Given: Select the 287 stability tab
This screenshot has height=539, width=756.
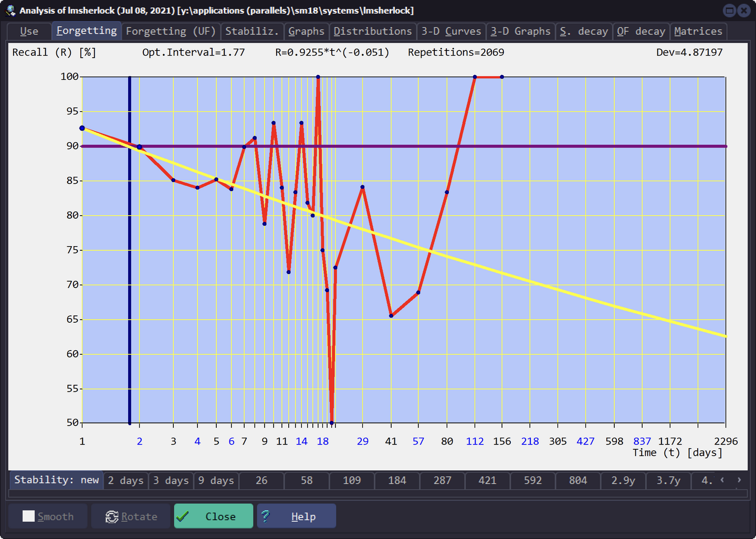Looking at the screenshot, I should (x=442, y=481).
